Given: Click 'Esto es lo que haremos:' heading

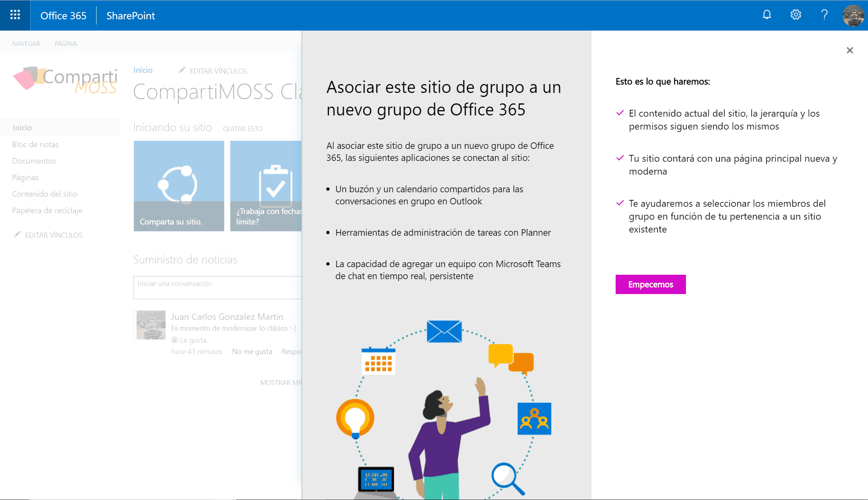Looking at the screenshot, I should [663, 82].
